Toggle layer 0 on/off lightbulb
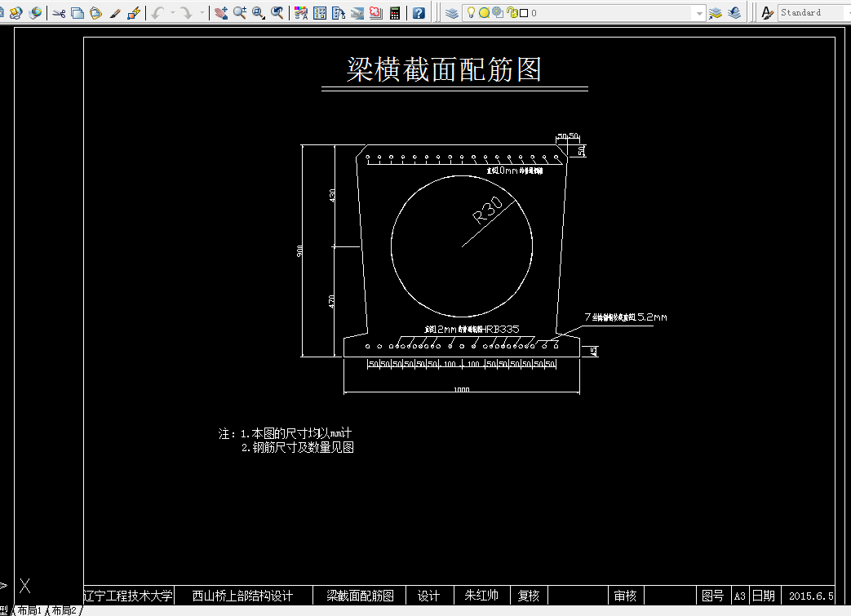Viewport: 851px width, 616px height. pos(471,12)
